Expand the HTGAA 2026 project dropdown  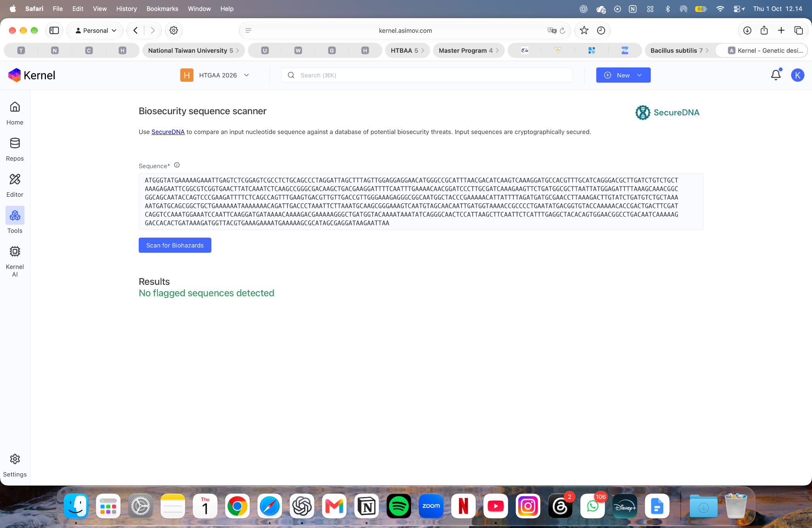click(215, 75)
